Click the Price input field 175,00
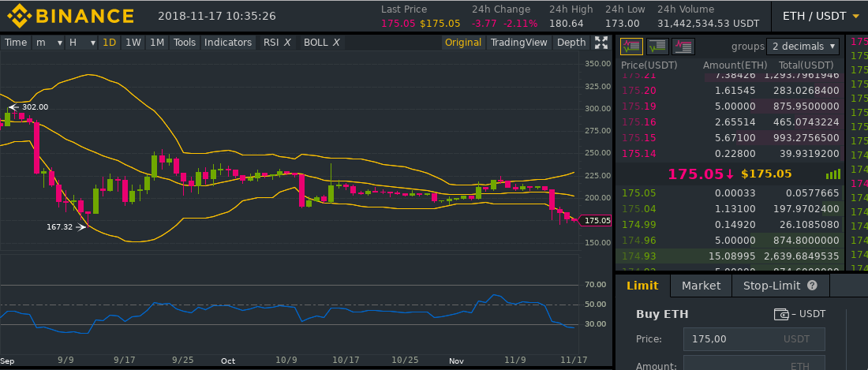 tap(754, 339)
